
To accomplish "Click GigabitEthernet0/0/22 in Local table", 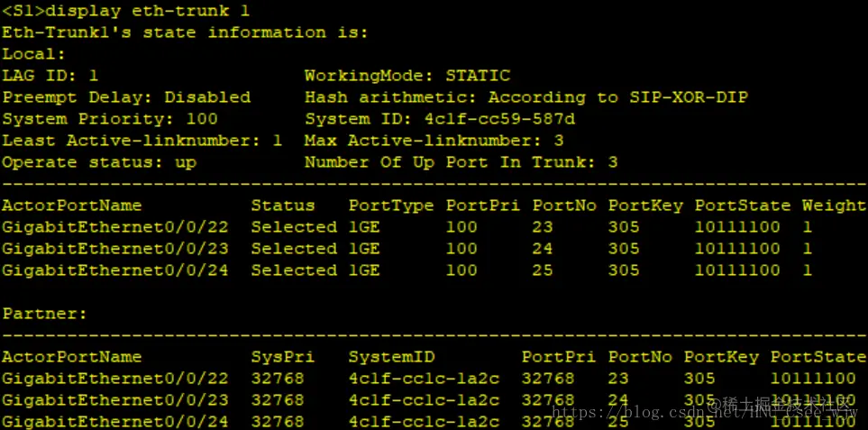I will pos(115,227).
